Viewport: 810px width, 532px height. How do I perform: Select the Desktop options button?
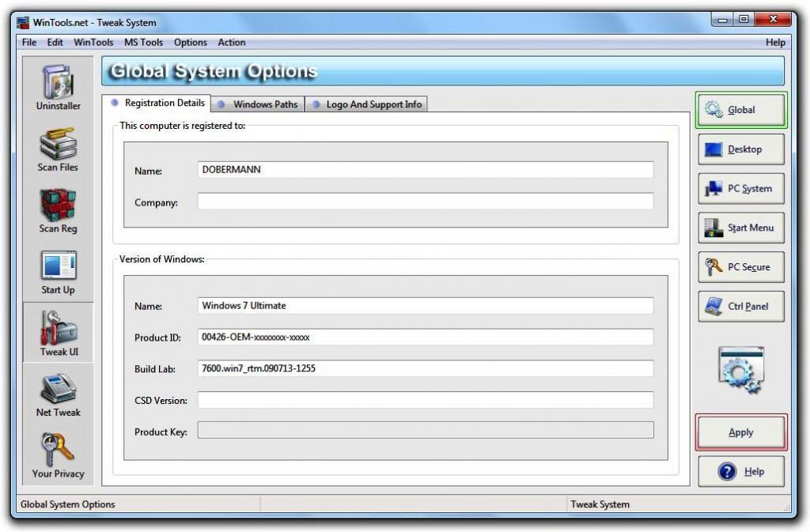pyautogui.click(x=741, y=149)
